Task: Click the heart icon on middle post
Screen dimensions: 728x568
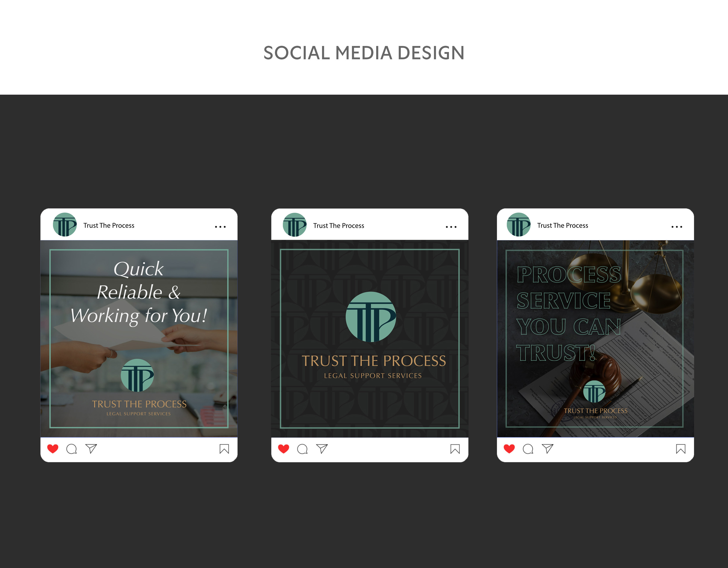Action: tap(284, 449)
